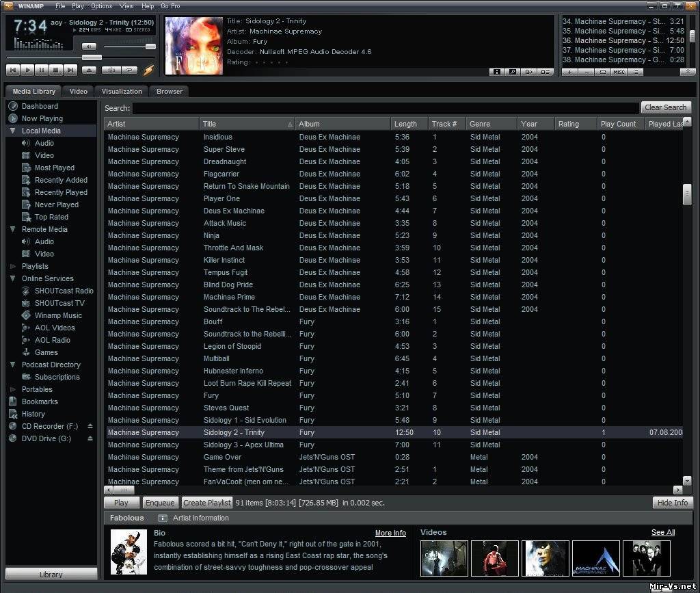Click the Hide Info button
The width and height of the screenshot is (700, 593).
coord(673,503)
